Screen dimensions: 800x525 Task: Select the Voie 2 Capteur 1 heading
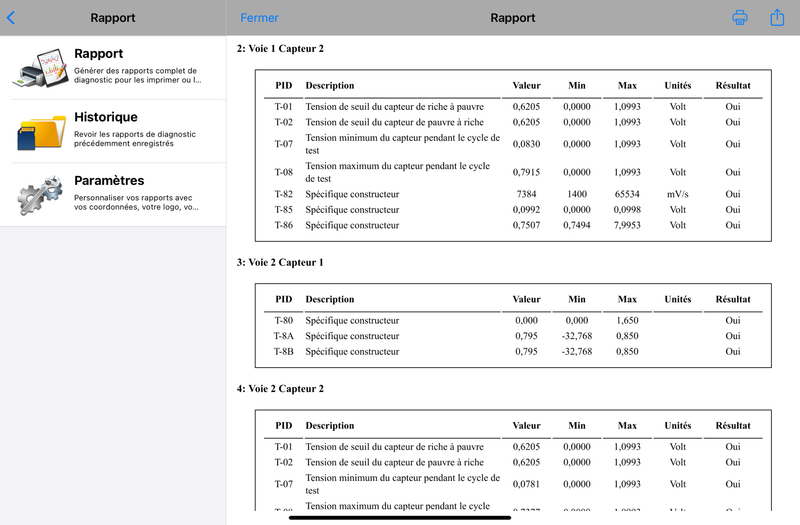point(280,262)
